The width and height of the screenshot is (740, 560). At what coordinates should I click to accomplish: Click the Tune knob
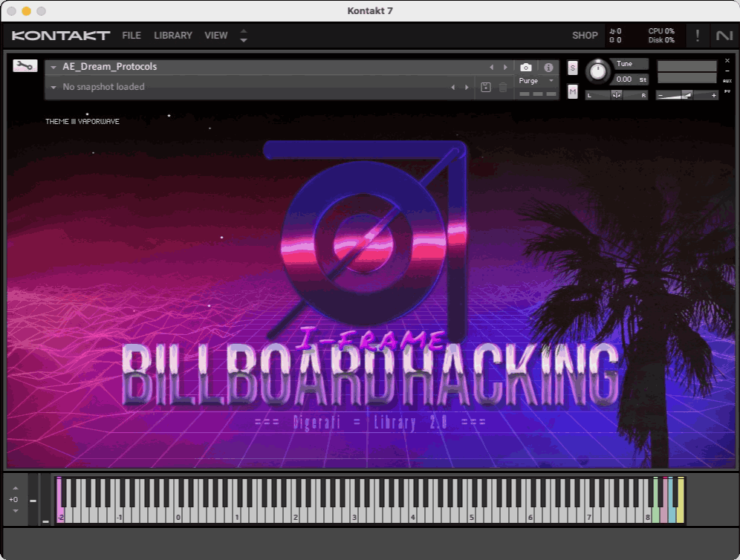click(x=597, y=71)
